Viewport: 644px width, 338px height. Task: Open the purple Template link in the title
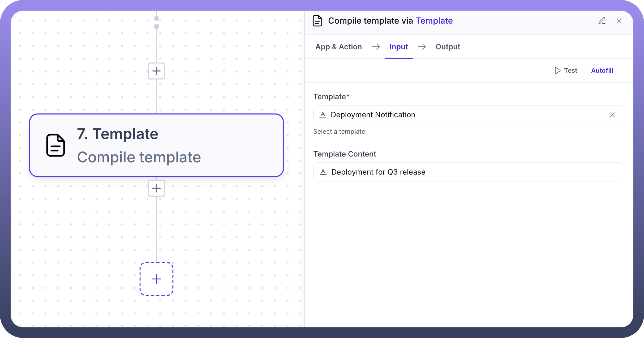point(434,21)
